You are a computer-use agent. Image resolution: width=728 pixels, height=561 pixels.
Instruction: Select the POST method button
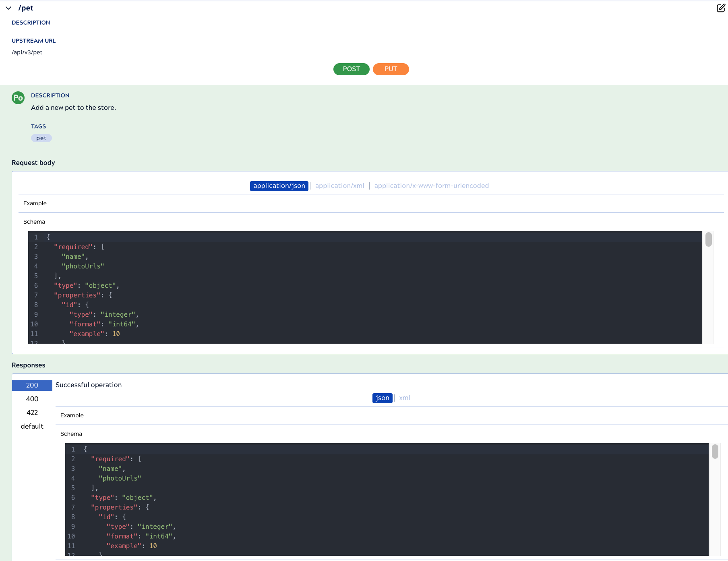[351, 69]
